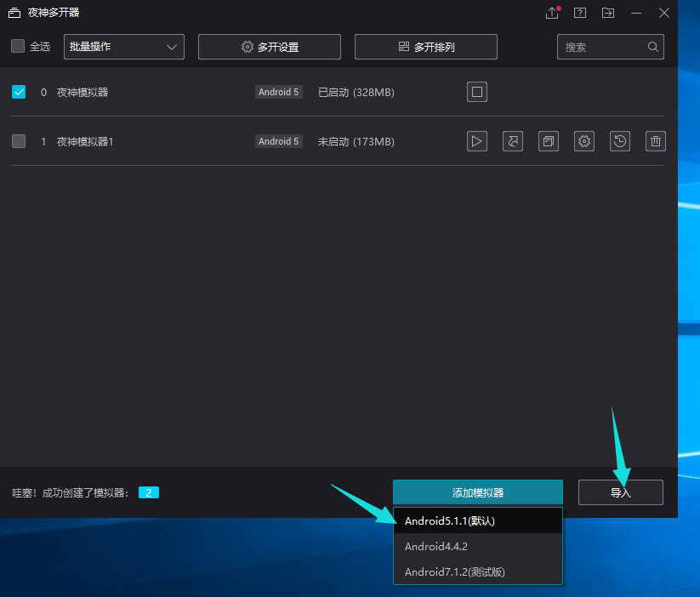The height and width of the screenshot is (597, 700).
Task: Click the emulator count badge 2
Action: pos(149,492)
